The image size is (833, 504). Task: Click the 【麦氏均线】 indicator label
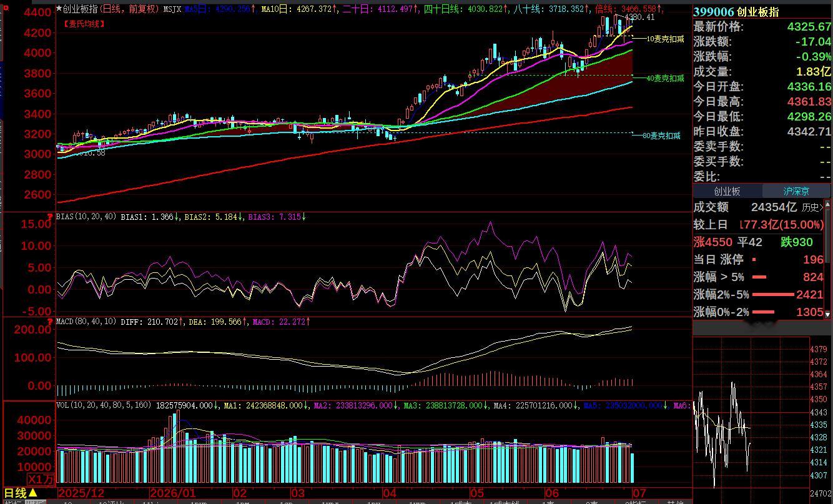pyautogui.click(x=84, y=24)
